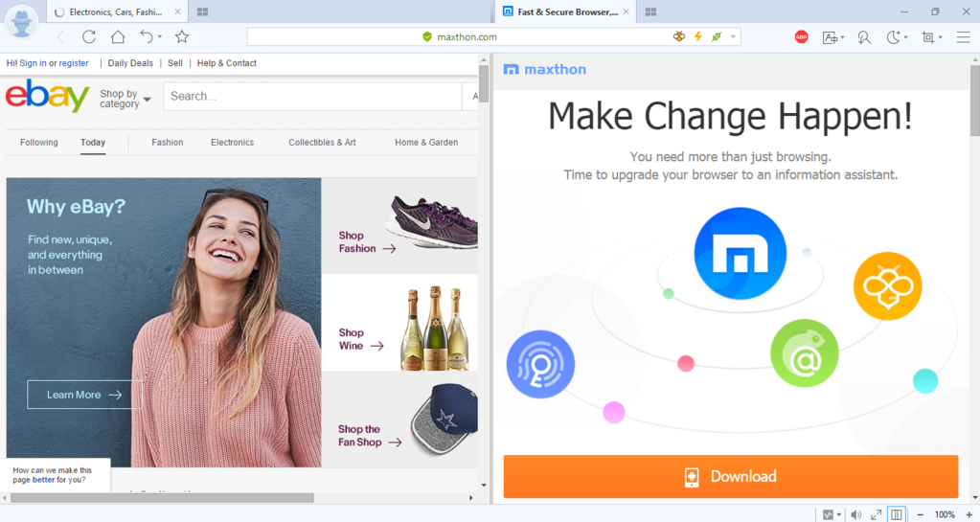Click the blue fingerprint key circle icon
This screenshot has height=522, width=980.
(x=540, y=365)
